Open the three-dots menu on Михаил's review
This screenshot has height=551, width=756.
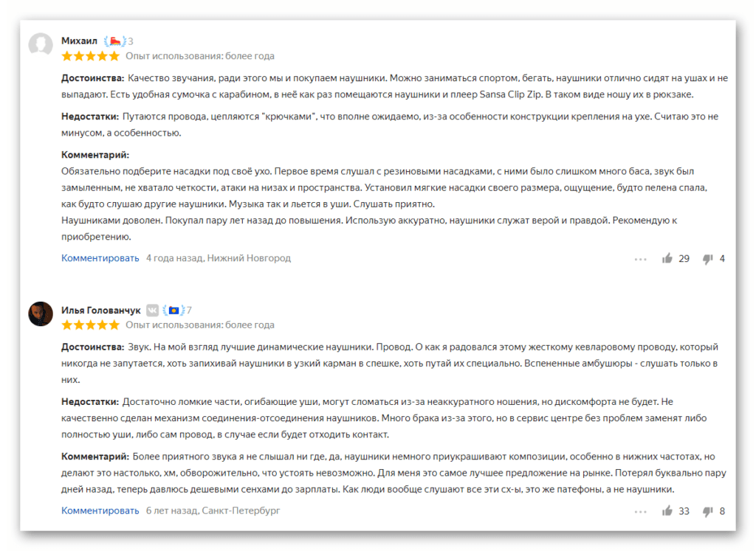coord(640,259)
